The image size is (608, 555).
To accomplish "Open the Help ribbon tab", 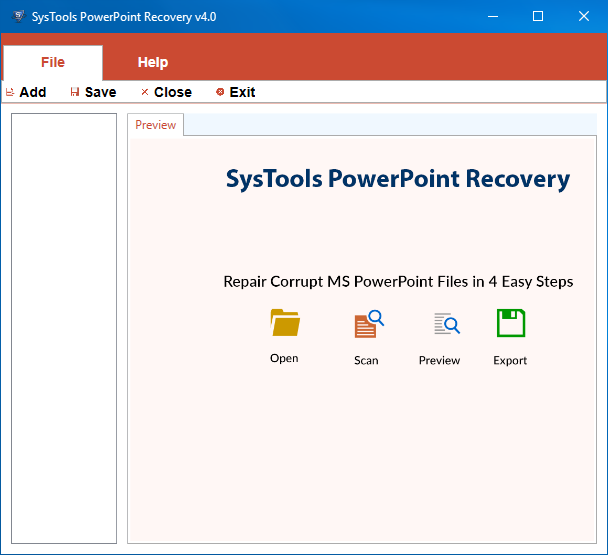I will tap(152, 62).
